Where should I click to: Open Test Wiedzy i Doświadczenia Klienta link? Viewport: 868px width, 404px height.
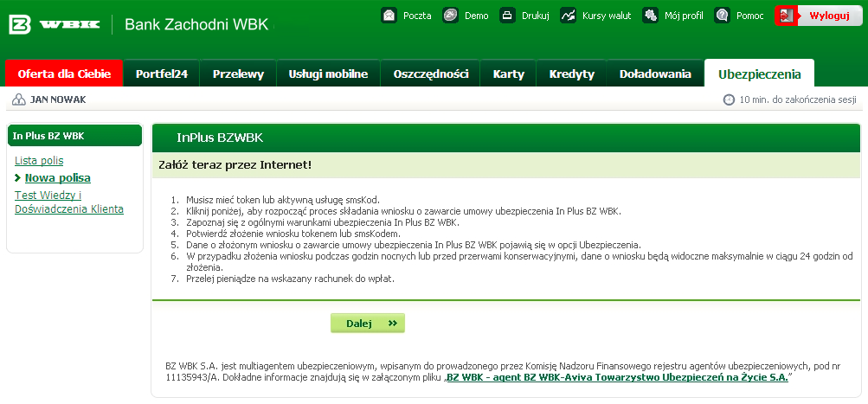(x=69, y=202)
